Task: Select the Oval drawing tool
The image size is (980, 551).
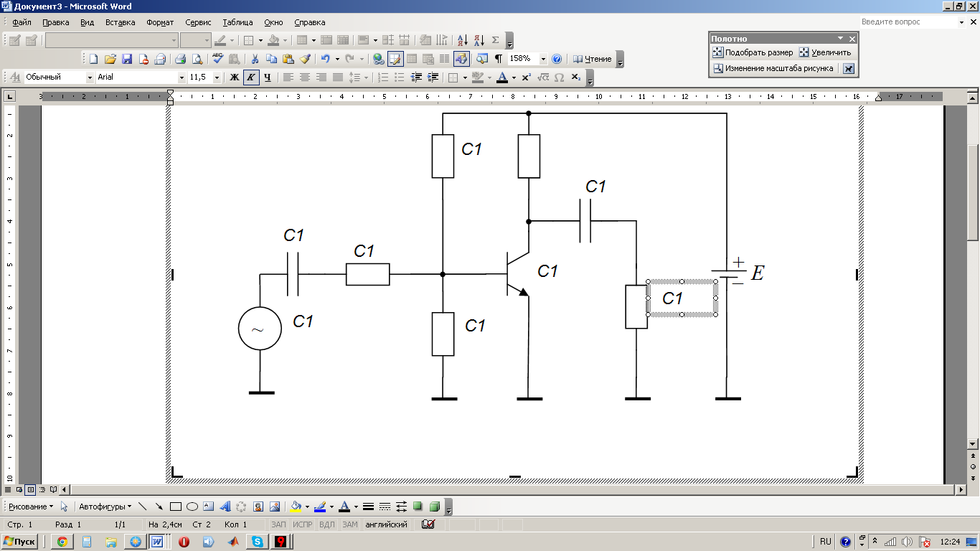Action: 192,507
